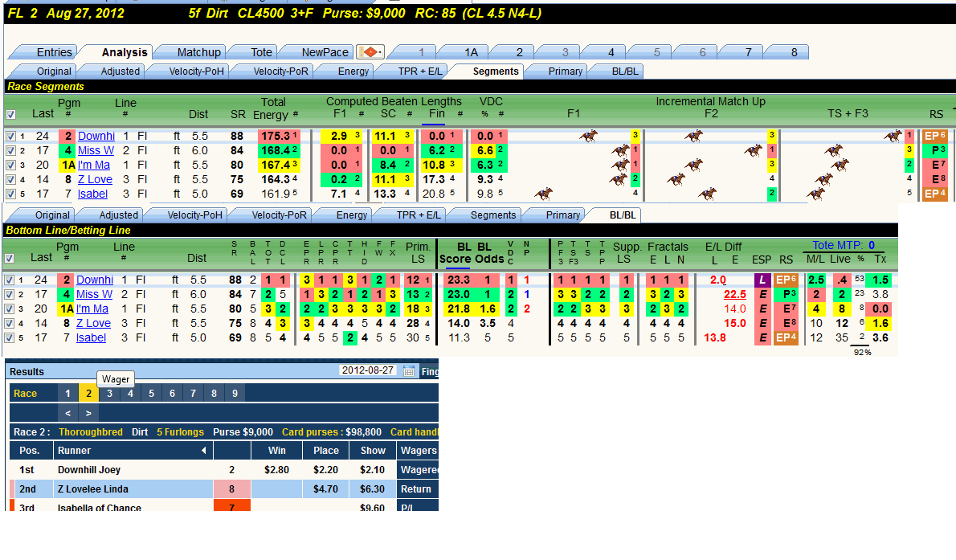
Task: Click the next race > button
Action: pyautogui.click(x=88, y=413)
